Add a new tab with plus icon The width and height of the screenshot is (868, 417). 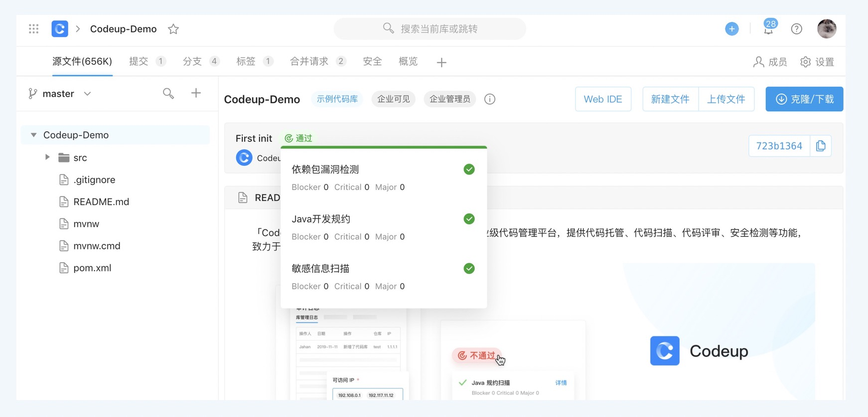(441, 62)
